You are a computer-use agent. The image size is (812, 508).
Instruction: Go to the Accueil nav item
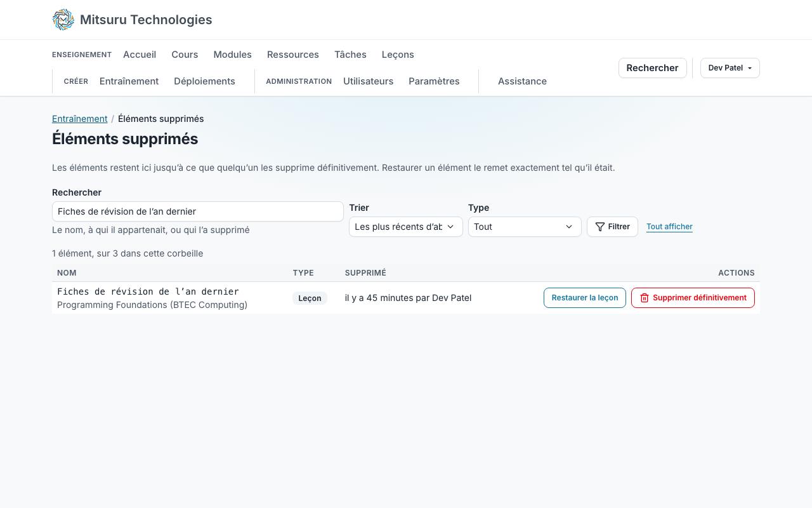[x=140, y=55]
